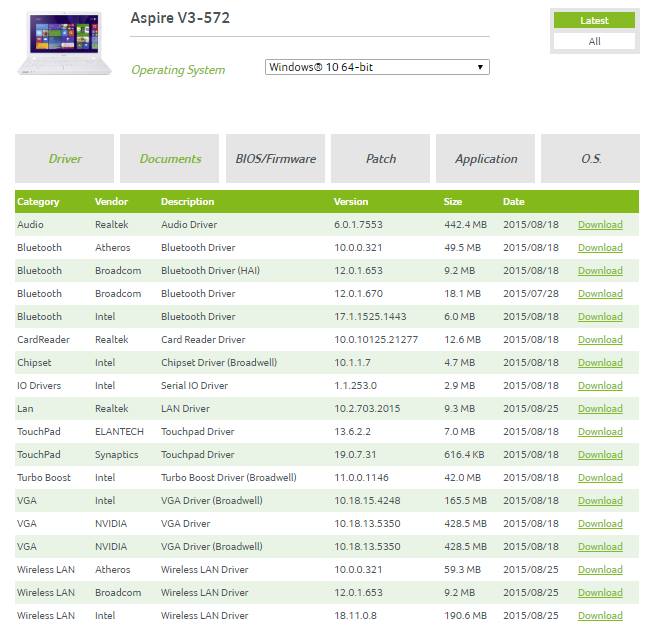The width and height of the screenshot is (651, 631).
Task: Open the BIOS/Firmware tab
Action: pos(275,158)
